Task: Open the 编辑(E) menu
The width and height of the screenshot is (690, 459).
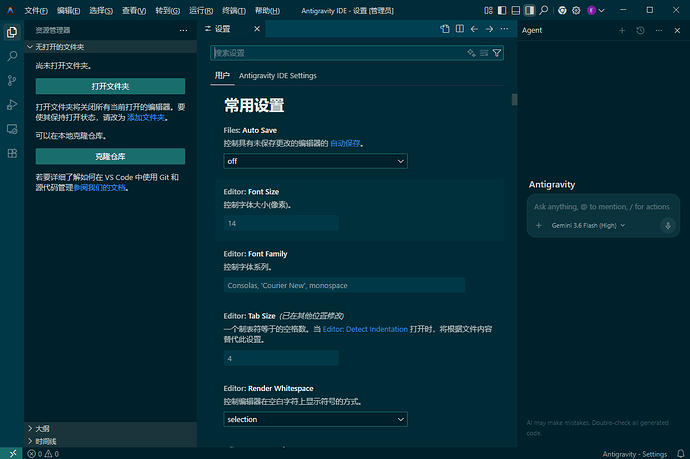Action: (68, 11)
